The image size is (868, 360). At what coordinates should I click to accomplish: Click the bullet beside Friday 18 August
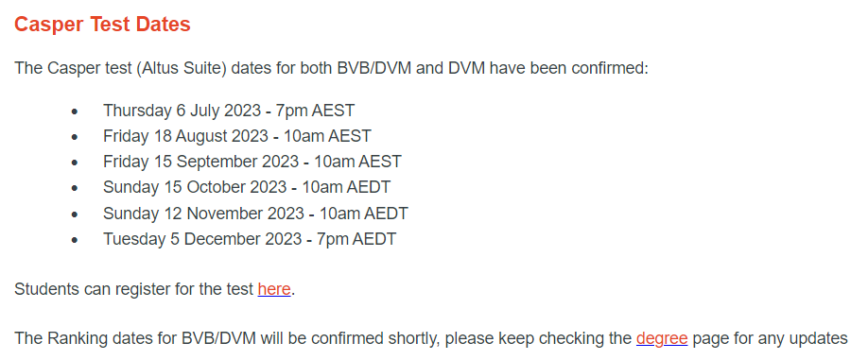coord(75,137)
